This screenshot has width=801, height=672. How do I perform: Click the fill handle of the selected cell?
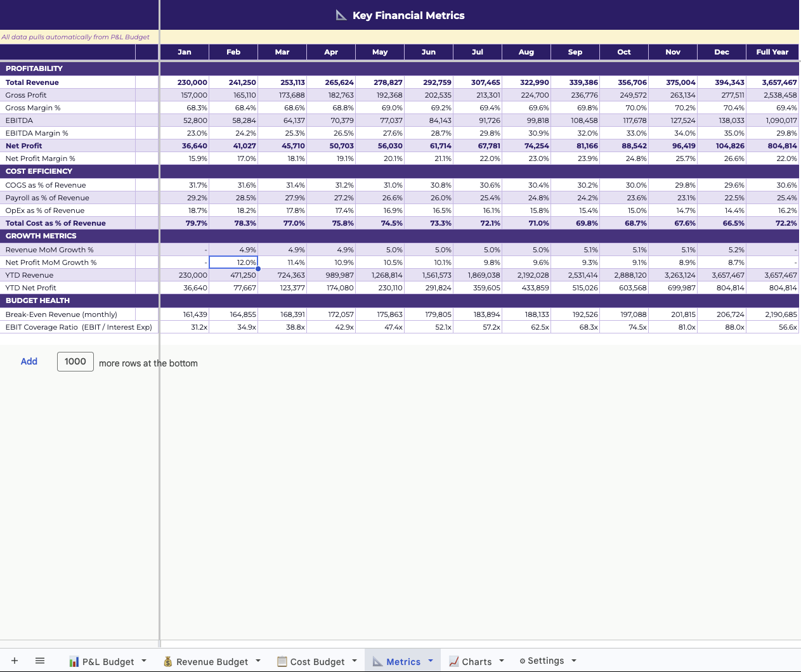258,269
